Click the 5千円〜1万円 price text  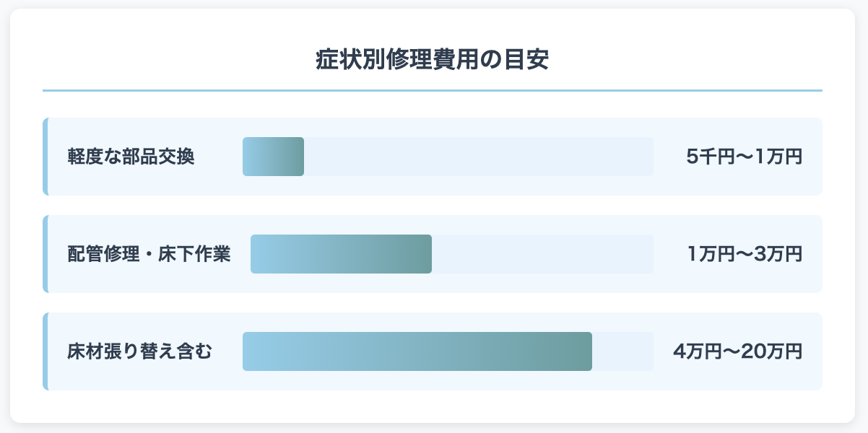[x=745, y=157]
